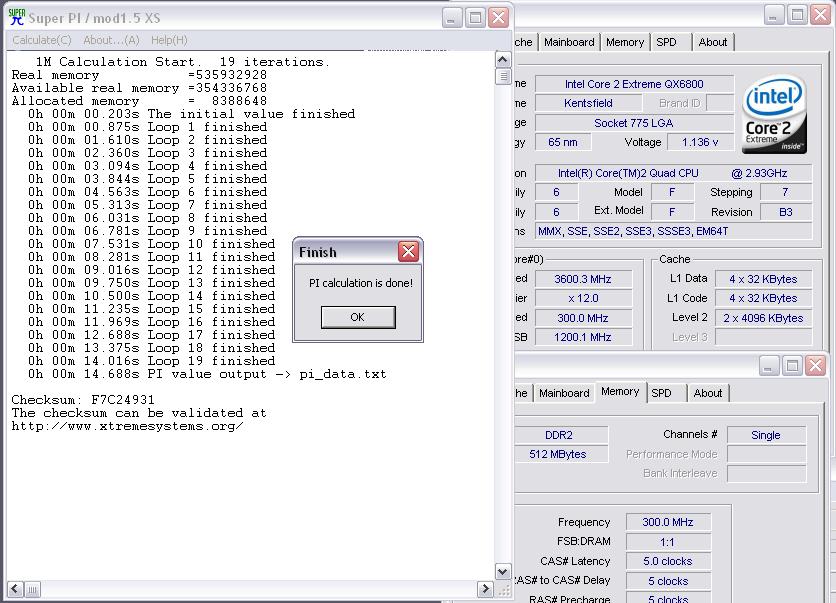Click the 'B3' revision value
This screenshot has width=836, height=603.
coord(786,212)
